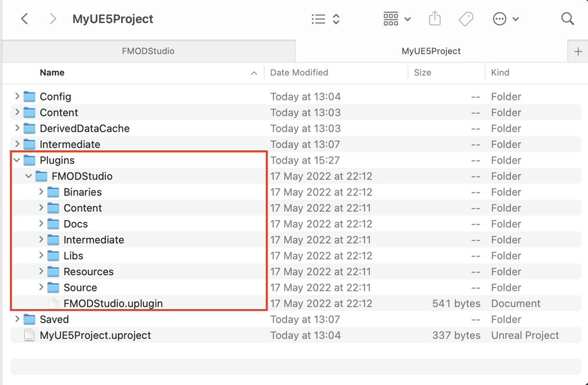The width and height of the screenshot is (588, 385).
Task: Expand the Saved folder
Action: click(17, 319)
